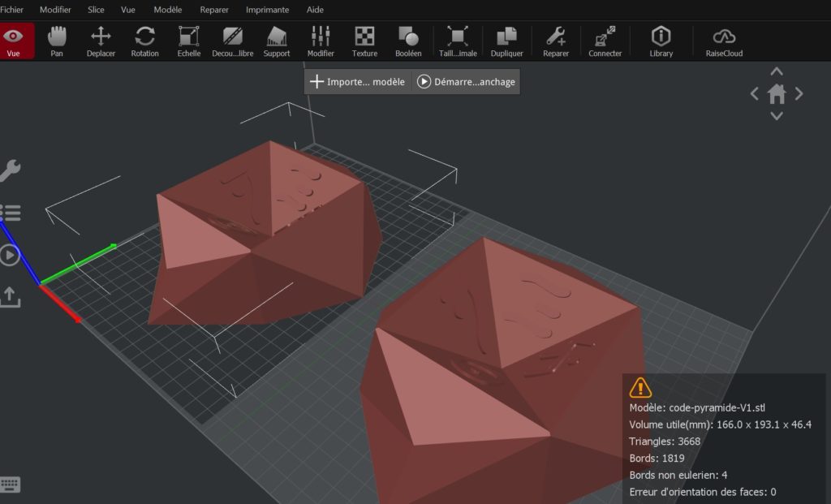The image size is (831, 504).
Task: Click the Importe... modèle button
Action: pos(358,82)
